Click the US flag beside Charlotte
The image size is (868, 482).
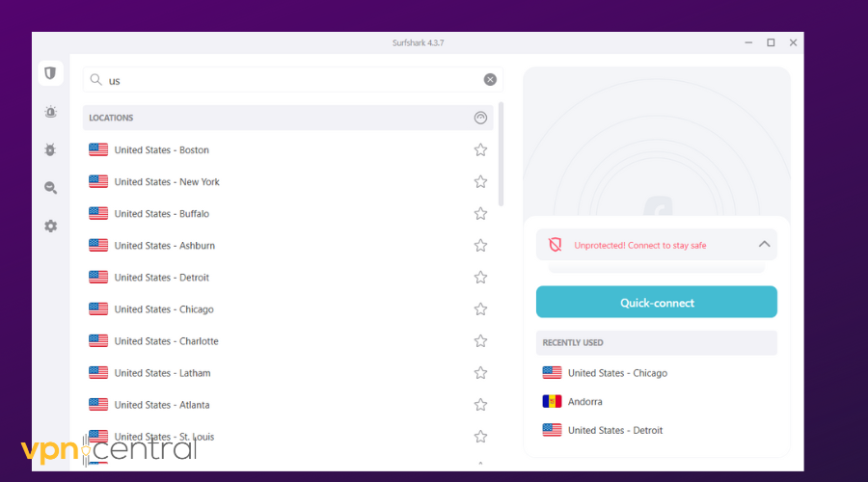[x=98, y=341]
